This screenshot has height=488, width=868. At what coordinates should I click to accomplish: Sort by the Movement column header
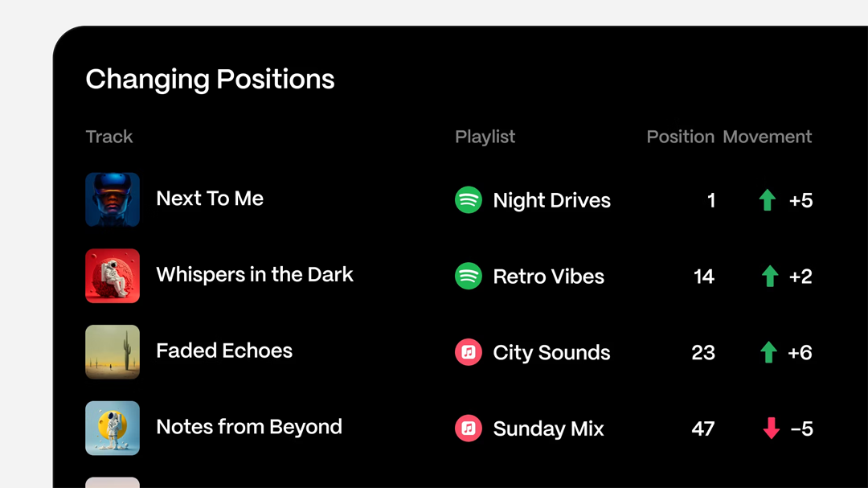pos(767,137)
